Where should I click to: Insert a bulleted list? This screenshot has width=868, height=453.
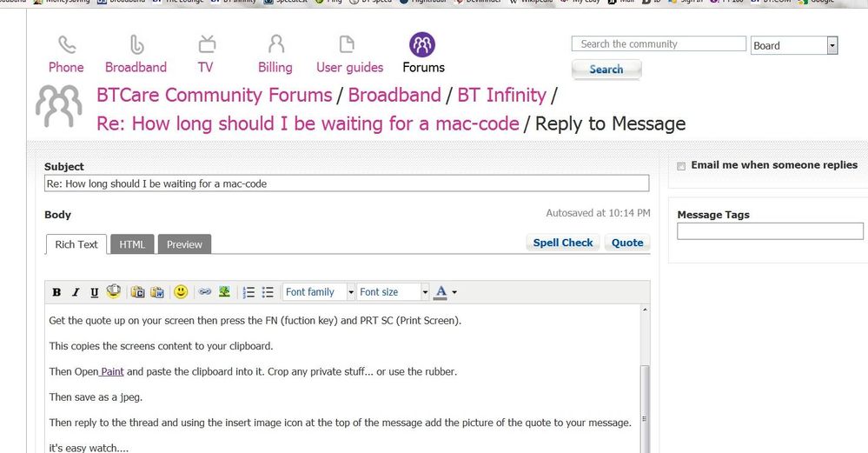[268, 292]
